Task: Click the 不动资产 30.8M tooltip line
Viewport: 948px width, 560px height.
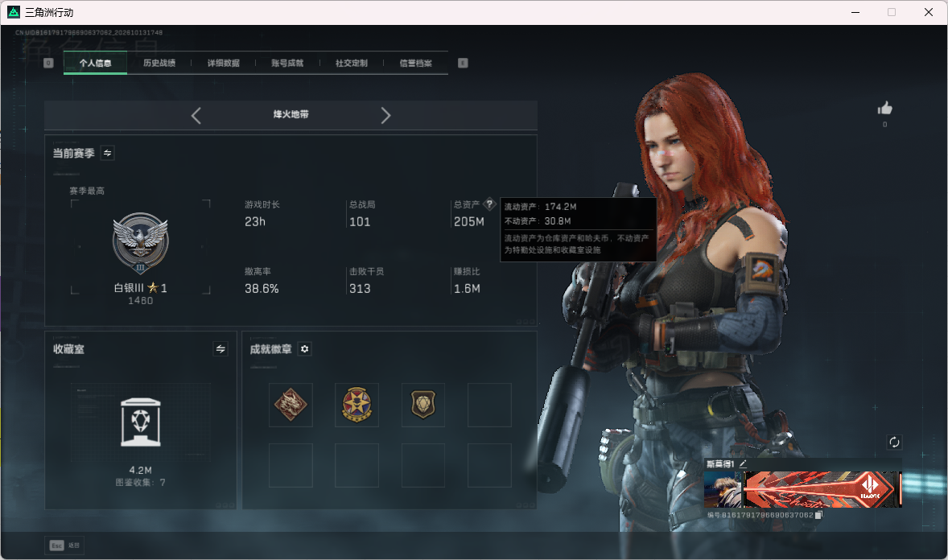Action: click(x=538, y=221)
